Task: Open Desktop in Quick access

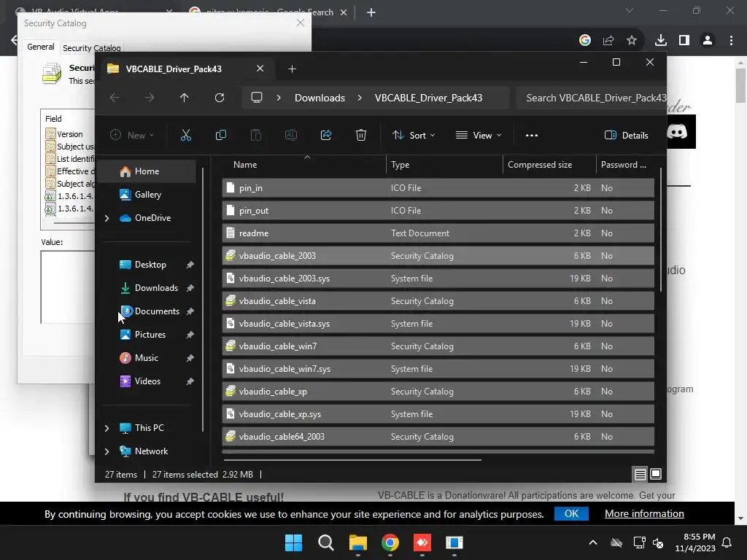Action: [x=150, y=265]
